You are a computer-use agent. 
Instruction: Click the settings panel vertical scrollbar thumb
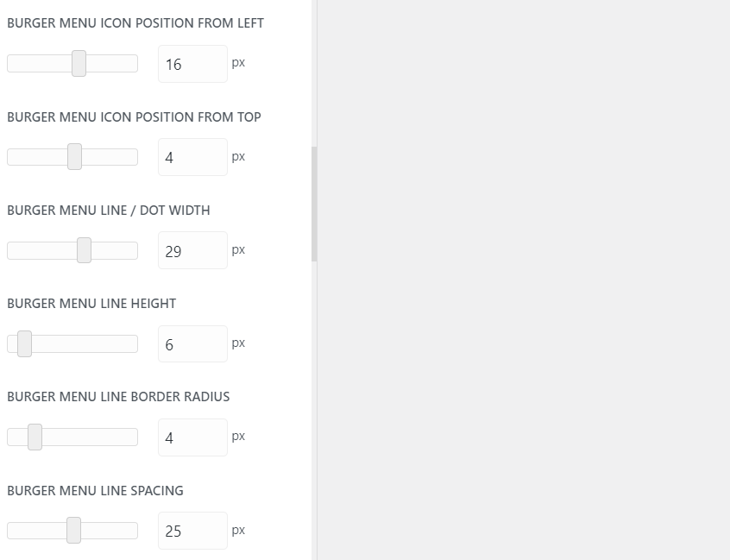314,204
